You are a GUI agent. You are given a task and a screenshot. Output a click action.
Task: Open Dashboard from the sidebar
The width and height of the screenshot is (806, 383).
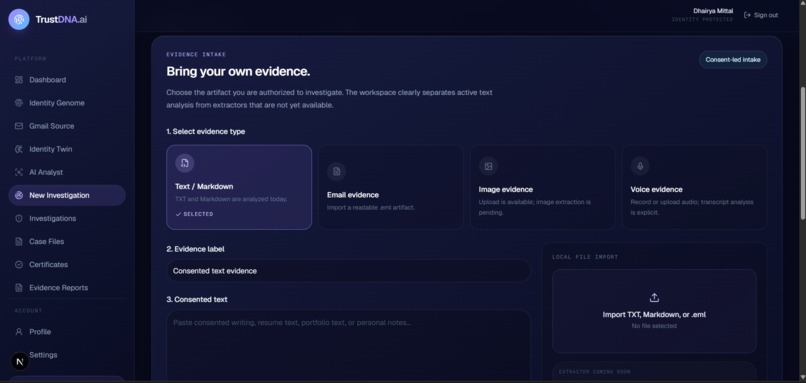pos(67,80)
